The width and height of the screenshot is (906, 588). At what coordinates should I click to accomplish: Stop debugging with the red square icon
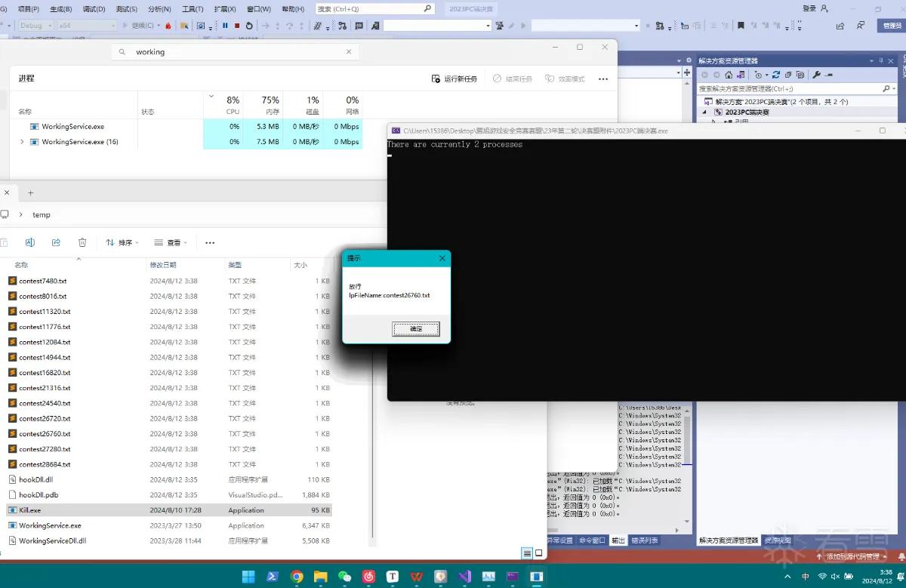237,26
